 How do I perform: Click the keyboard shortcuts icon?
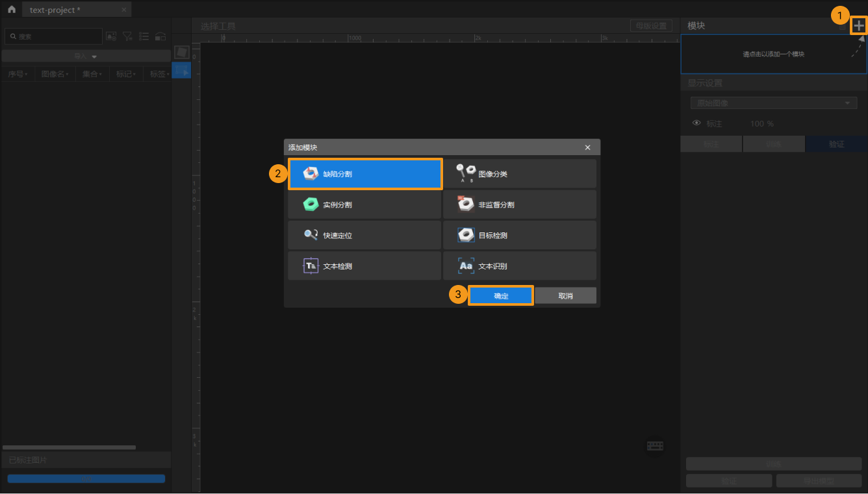click(655, 446)
